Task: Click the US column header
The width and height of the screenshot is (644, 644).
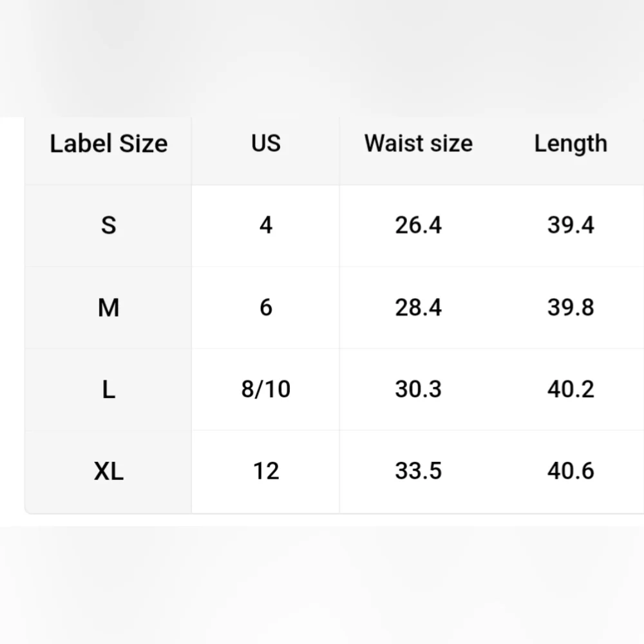Action: click(266, 143)
